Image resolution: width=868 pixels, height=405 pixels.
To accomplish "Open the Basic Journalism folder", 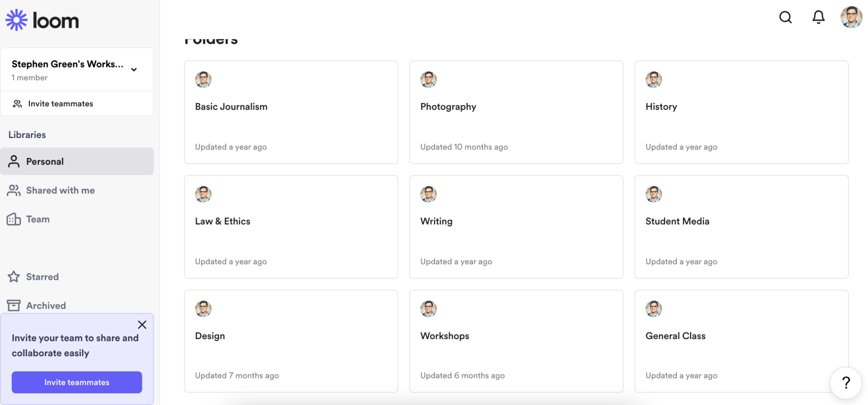I will (x=290, y=112).
